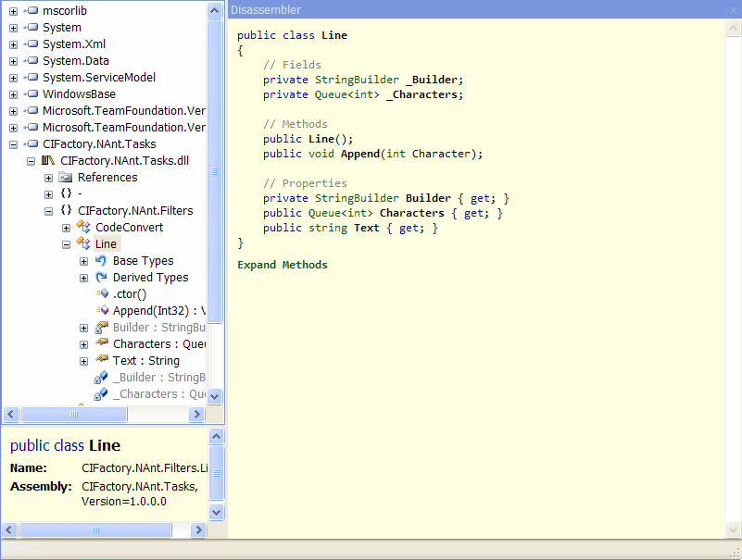Click the tree's horizontal scrollbar right arrow
Image resolution: width=742 pixels, height=560 pixels.
click(196, 415)
